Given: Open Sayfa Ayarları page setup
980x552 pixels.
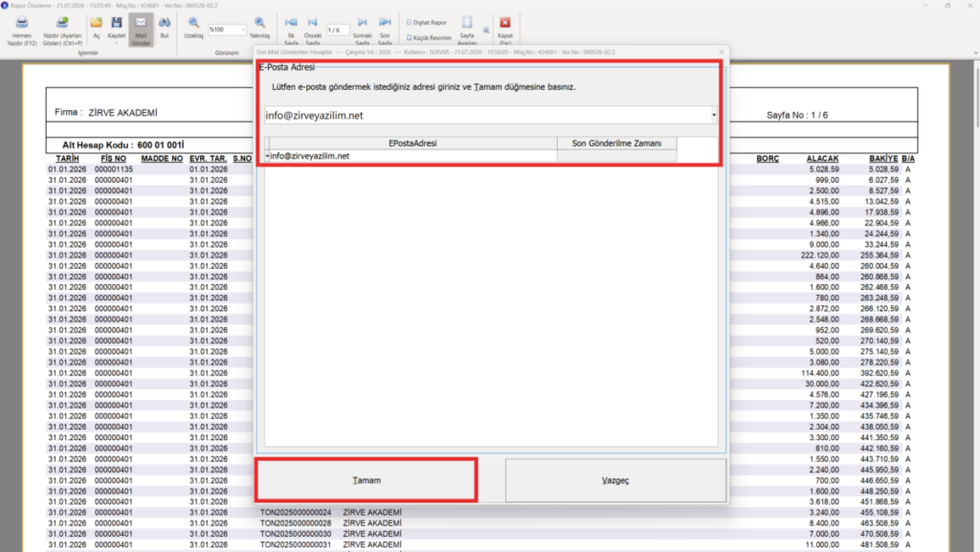Looking at the screenshot, I should 467,23.
